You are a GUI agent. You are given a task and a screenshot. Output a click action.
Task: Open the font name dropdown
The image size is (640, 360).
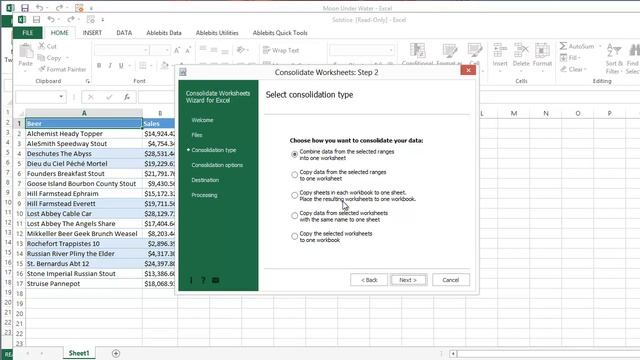[145, 50]
